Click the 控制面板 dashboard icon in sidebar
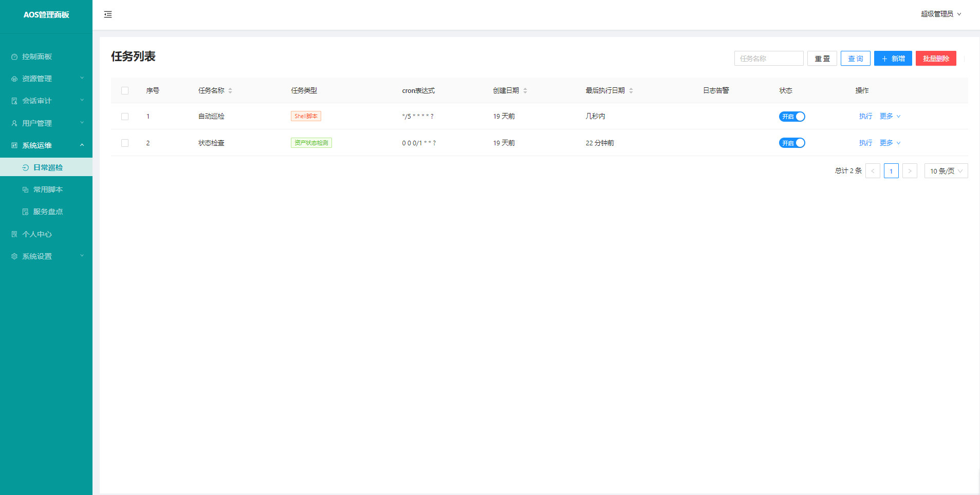This screenshot has width=980, height=495. [x=14, y=57]
